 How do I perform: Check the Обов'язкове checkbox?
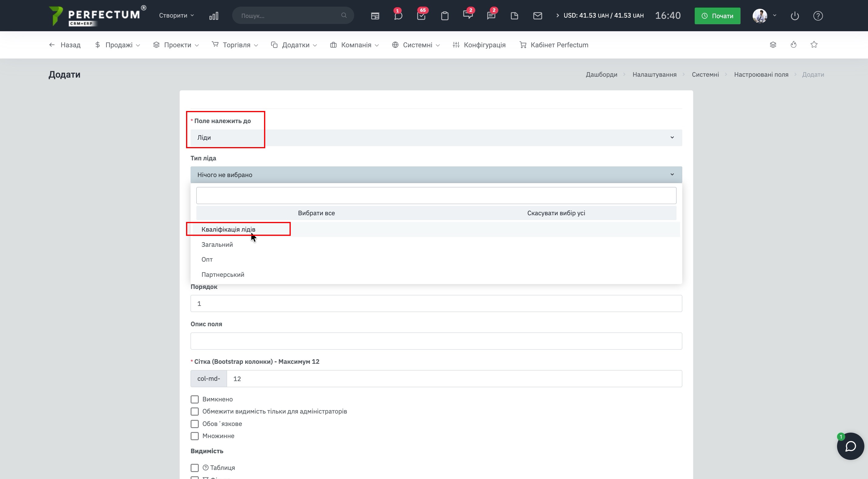(195, 424)
